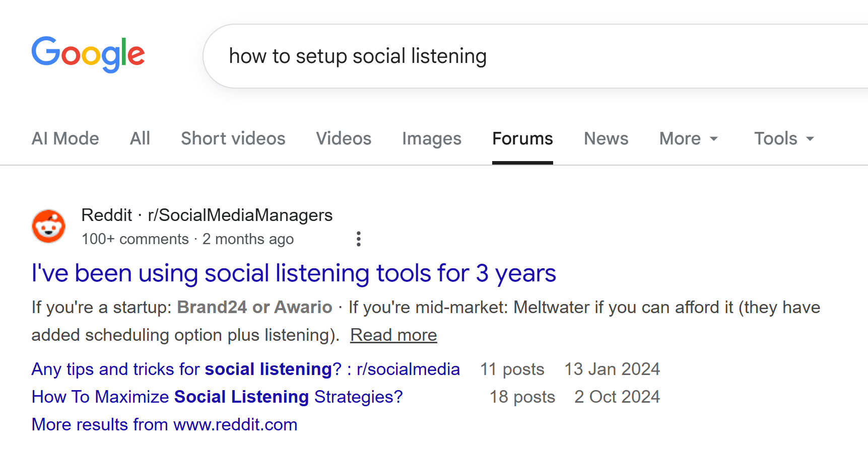
Task: Click More results from www.reddit.com
Action: click(x=164, y=425)
